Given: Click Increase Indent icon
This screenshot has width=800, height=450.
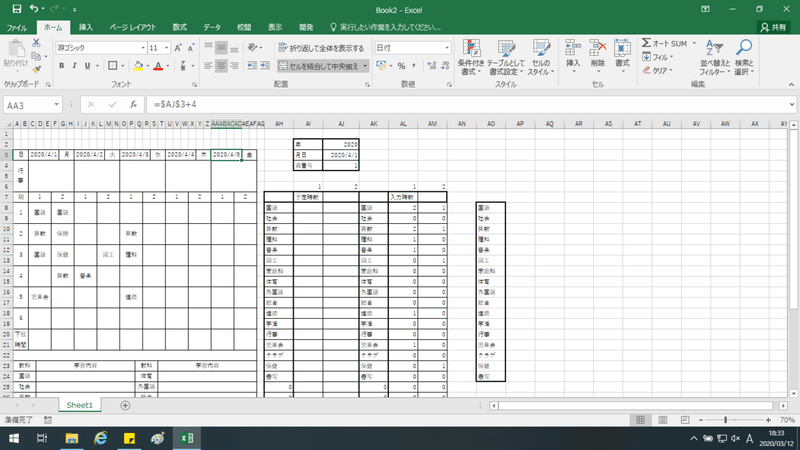Looking at the screenshot, I should coord(265,66).
